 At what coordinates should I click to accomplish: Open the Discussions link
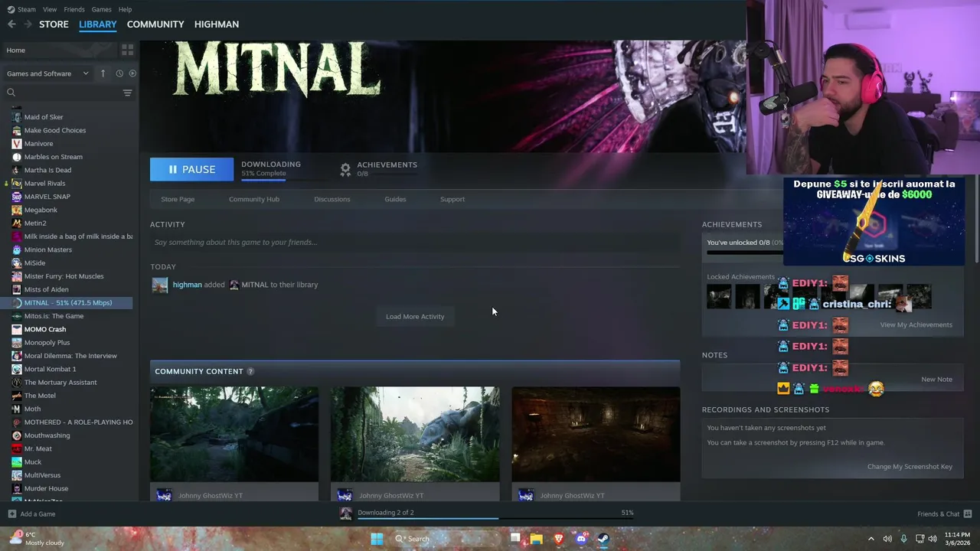pyautogui.click(x=332, y=199)
